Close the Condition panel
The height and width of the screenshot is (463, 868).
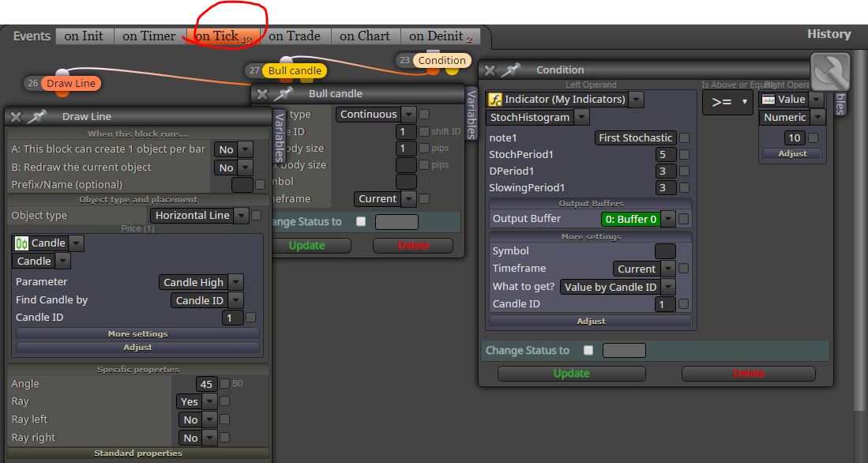point(490,70)
